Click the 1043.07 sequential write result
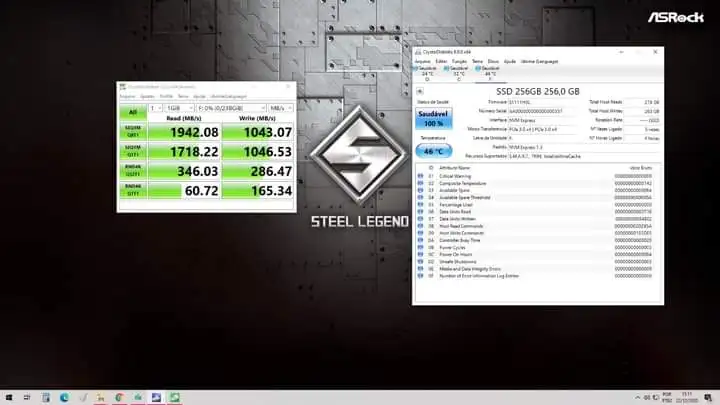 click(x=258, y=132)
